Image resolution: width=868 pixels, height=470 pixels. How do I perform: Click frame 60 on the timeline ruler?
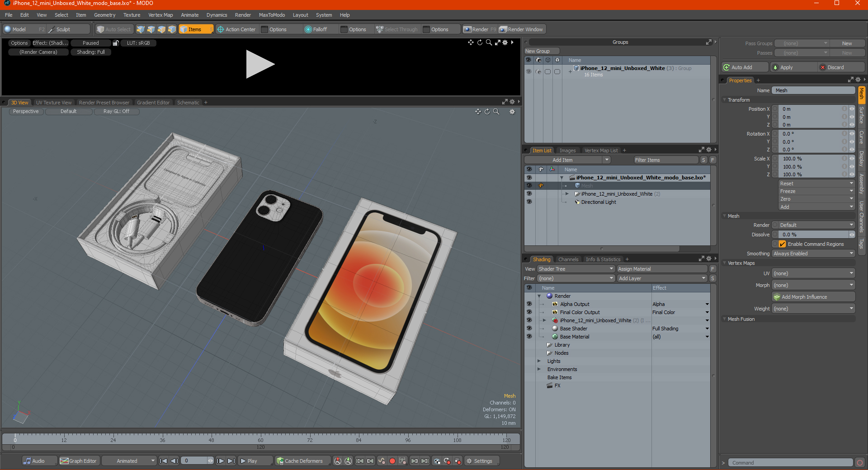pyautogui.click(x=260, y=439)
